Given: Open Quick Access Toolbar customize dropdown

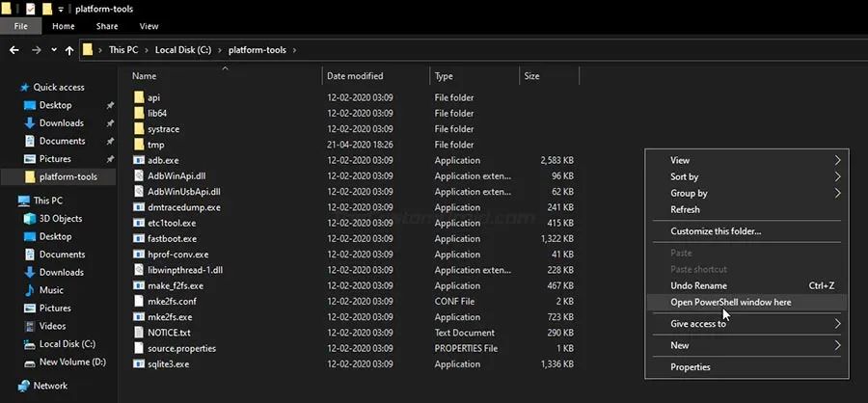Looking at the screenshot, I should click(61, 9).
